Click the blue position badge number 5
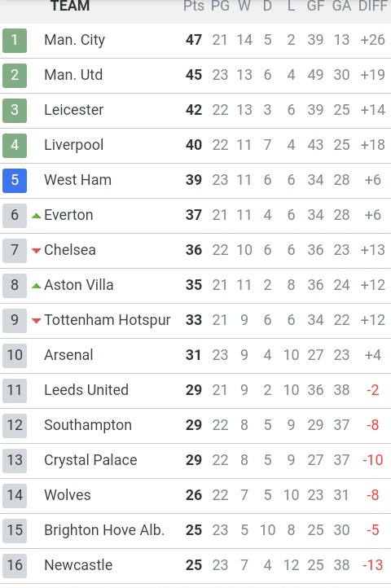 click(x=15, y=180)
